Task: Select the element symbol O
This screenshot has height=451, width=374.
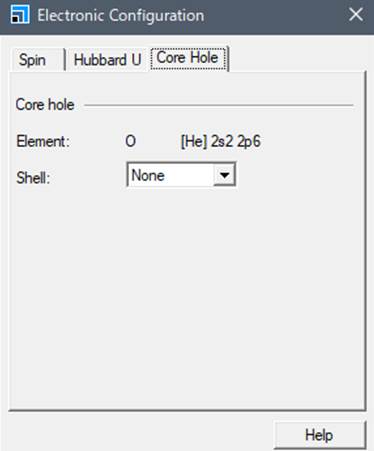Action: [x=130, y=141]
